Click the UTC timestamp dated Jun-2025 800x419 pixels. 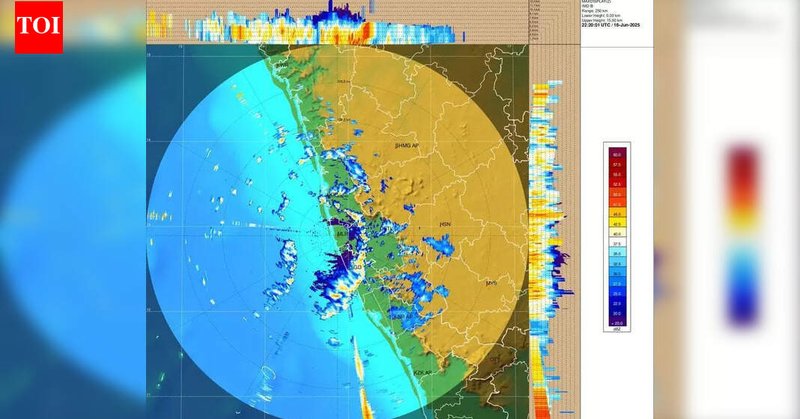coord(610,24)
